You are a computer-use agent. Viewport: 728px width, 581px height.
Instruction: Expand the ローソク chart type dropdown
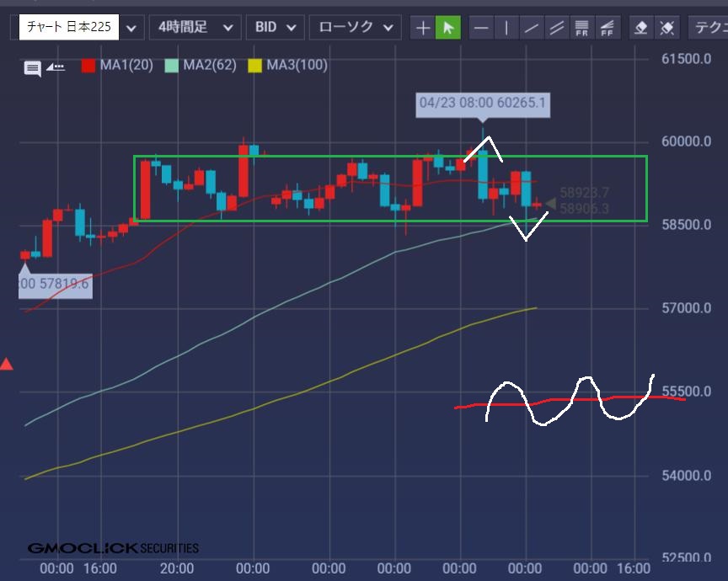pyautogui.click(x=354, y=28)
